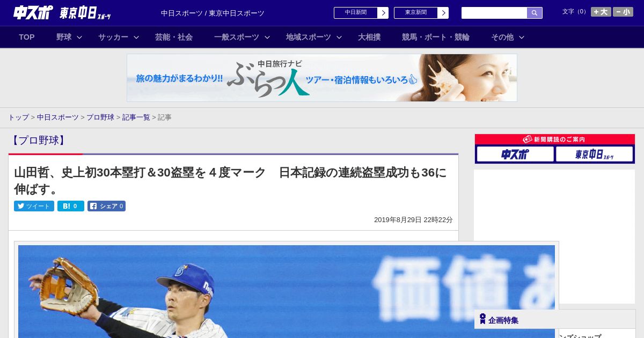This screenshot has width=644, height=338.
Task: Share the article with the ツイート button
Action: [x=34, y=206]
